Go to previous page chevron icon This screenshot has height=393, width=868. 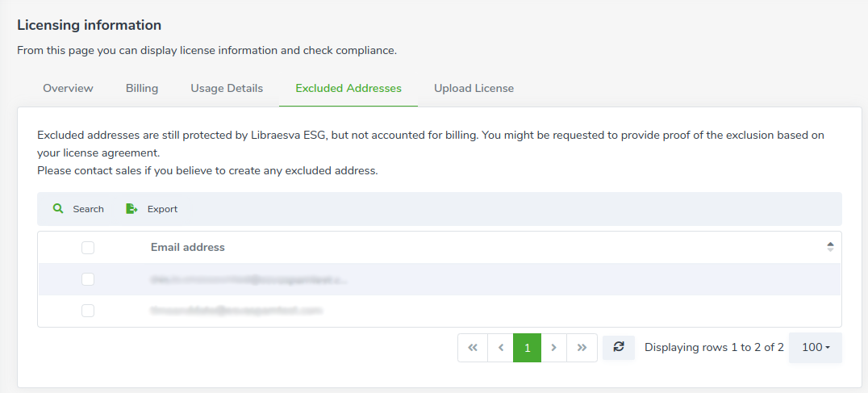click(501, 348)
